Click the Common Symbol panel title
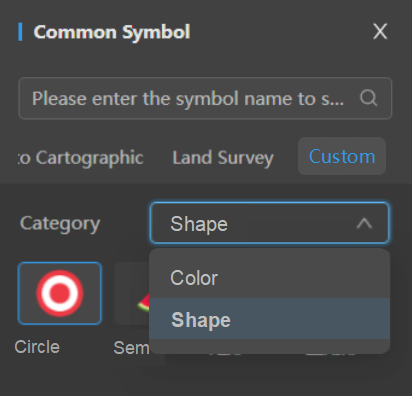This screenshot has height=396, width=412. (112, 32)
